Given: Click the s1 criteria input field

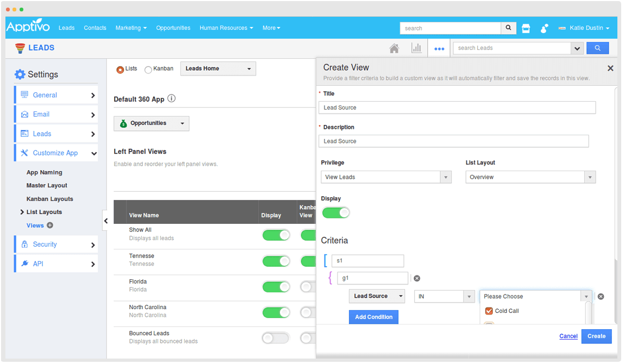Looking at the screenshot, I should click(367, 261).
